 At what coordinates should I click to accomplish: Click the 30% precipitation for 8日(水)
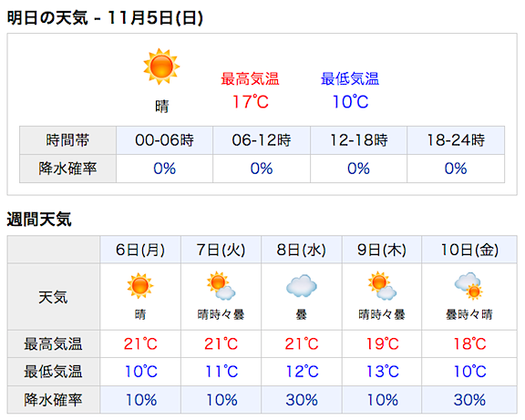pos(302,400)
